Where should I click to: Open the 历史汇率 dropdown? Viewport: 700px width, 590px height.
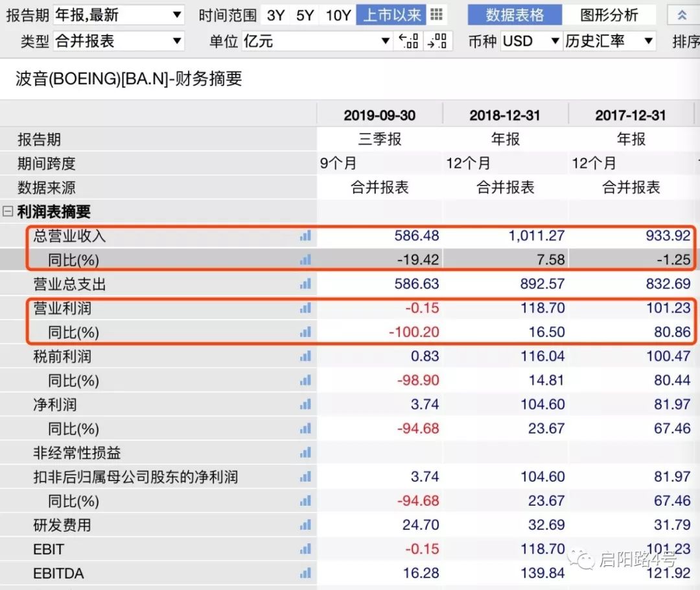[x=609, y=41]
